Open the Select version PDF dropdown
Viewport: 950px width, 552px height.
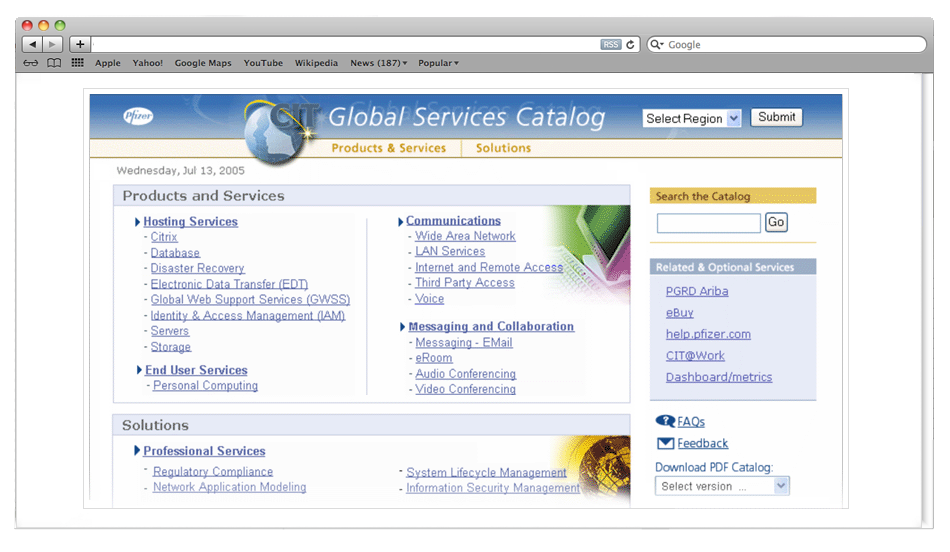point(722,486)
